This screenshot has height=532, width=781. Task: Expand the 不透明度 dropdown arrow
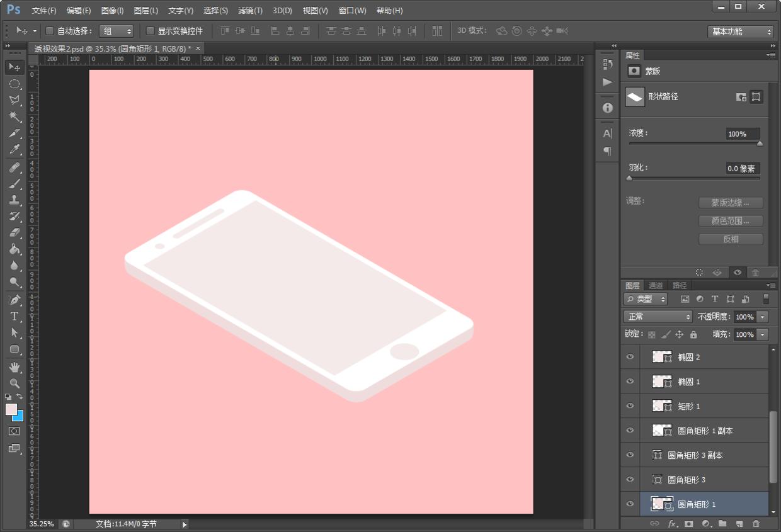coord(763,317)
